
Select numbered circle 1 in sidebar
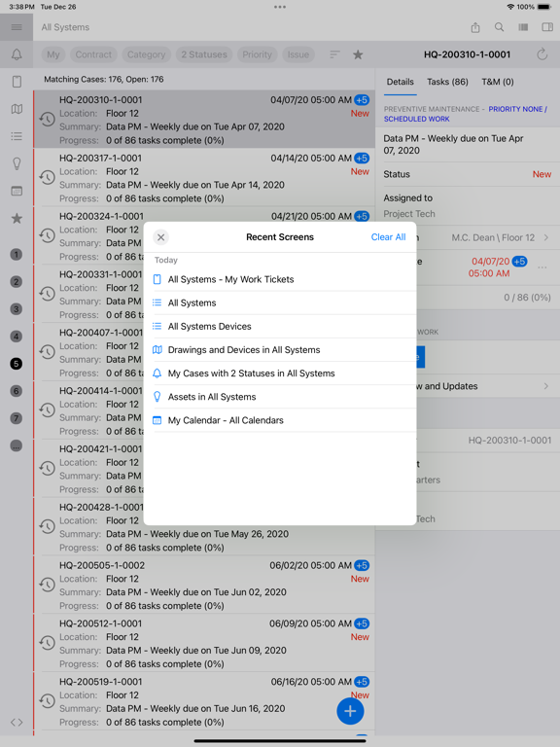(17, 255)
